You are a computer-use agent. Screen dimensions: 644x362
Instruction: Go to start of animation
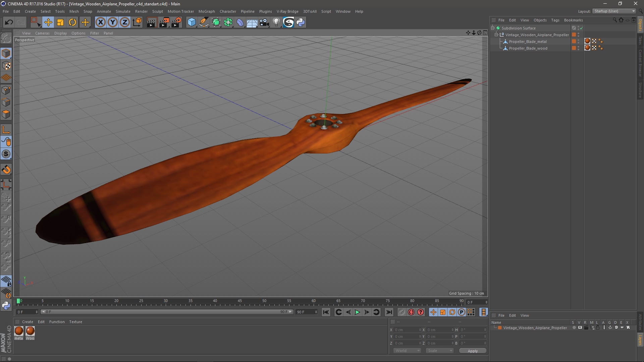point(326,312)
